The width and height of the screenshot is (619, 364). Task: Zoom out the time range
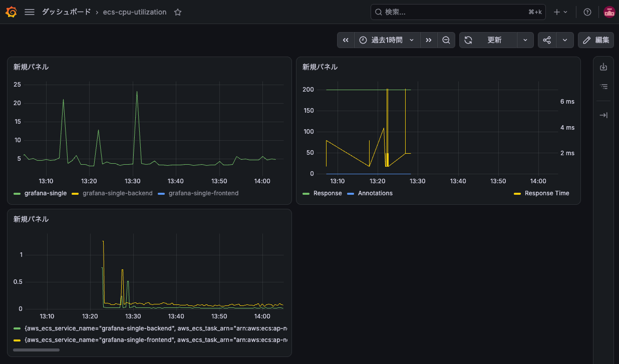(x=446, y=40)
